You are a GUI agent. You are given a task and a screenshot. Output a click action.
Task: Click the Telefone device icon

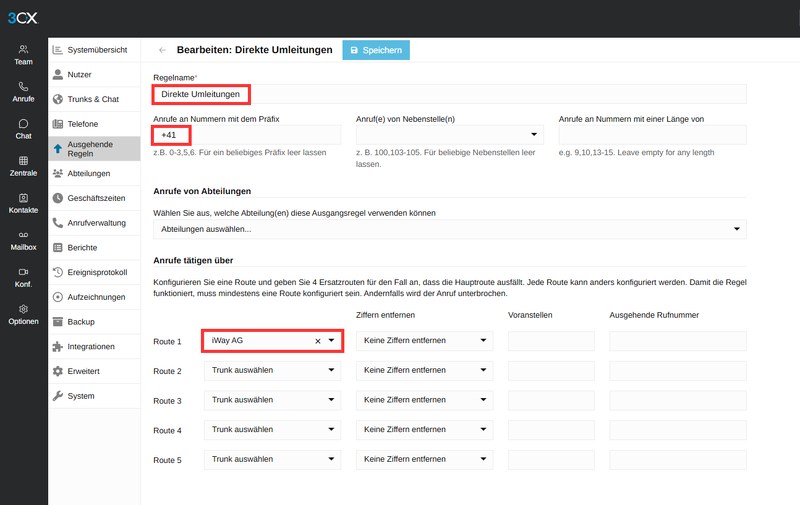(x=58, y=124)
